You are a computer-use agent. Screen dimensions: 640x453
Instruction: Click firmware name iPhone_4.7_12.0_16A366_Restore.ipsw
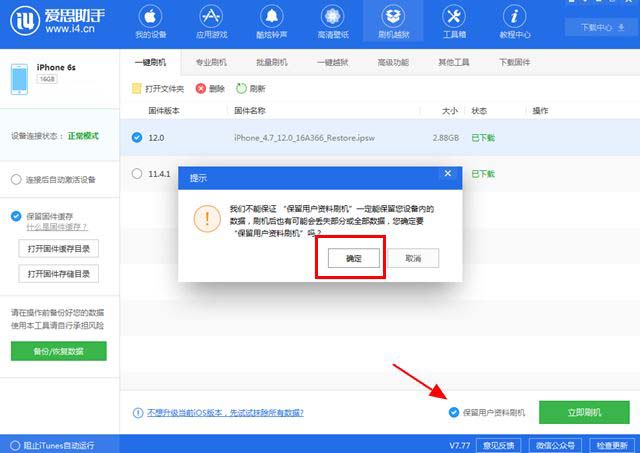[304, 138]
